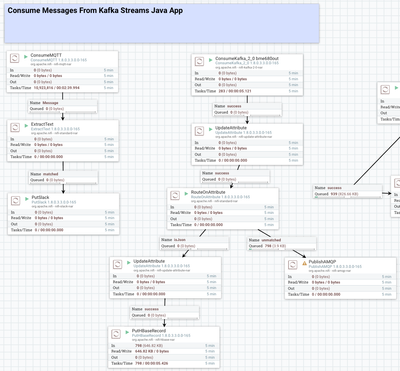This screenshot has height=371, width=400.
Task: Click the icon of UpdateAttribute below ConsumeKafka_2_0
Action: [x=199, y=131]
